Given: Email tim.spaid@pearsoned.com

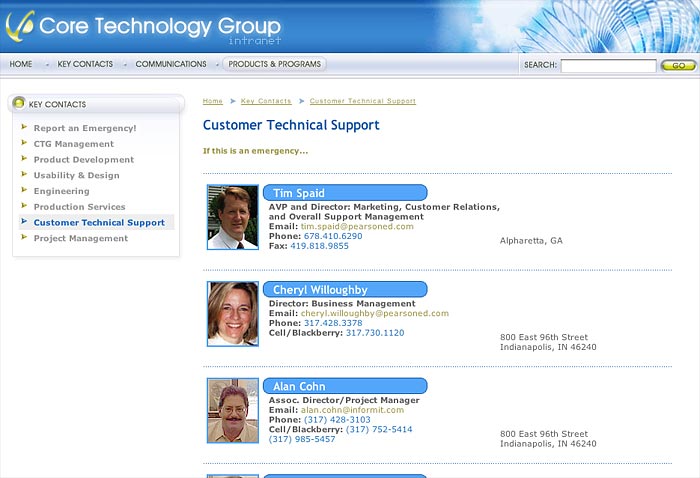Looking at the screenshot, I should pos(357,226).
